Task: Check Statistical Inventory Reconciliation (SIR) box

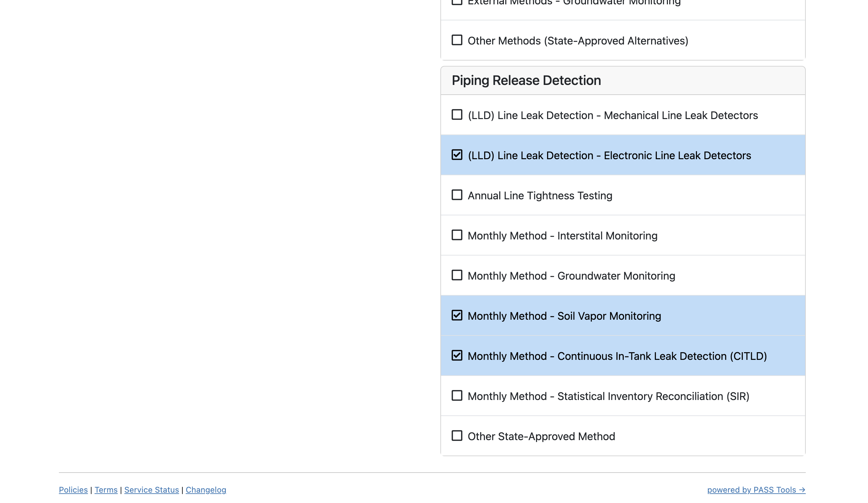Action: point(457,396)
